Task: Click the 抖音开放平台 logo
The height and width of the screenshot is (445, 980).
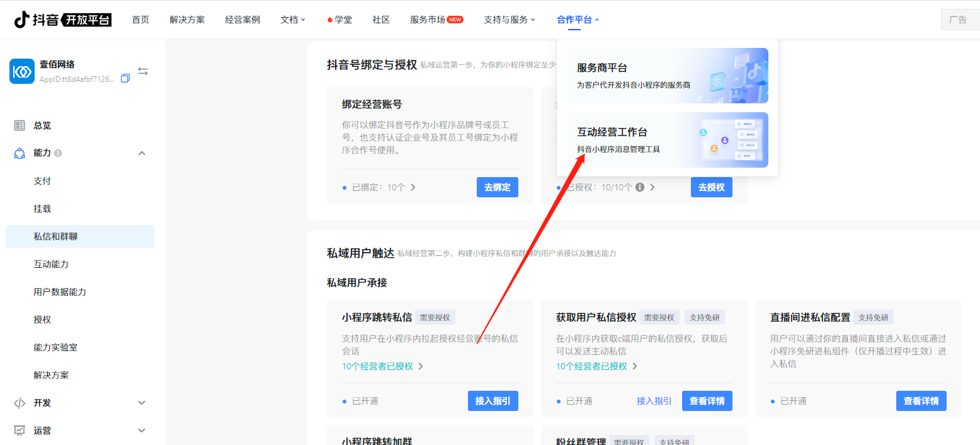Action: pyautogui.click(x=63, y=20)
